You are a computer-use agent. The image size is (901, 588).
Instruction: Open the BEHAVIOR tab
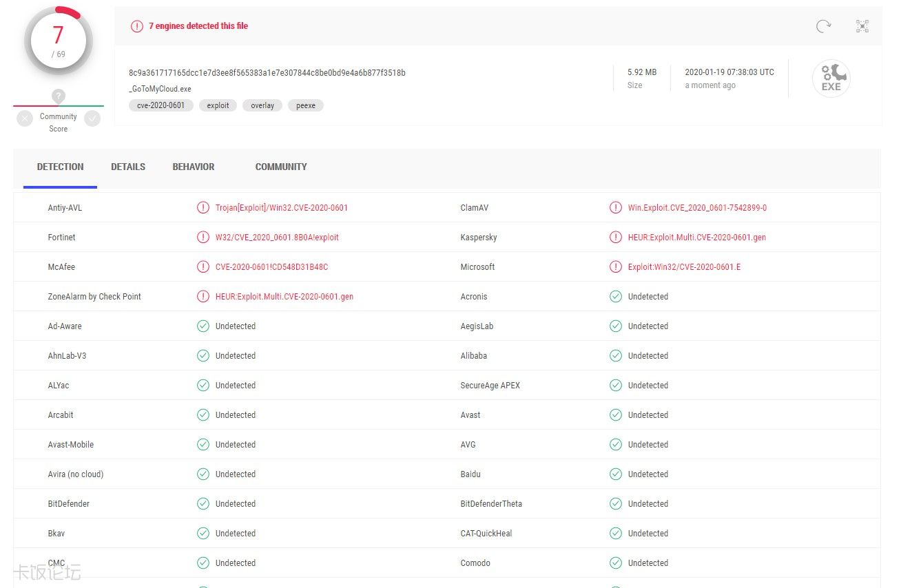pos(194,167)
